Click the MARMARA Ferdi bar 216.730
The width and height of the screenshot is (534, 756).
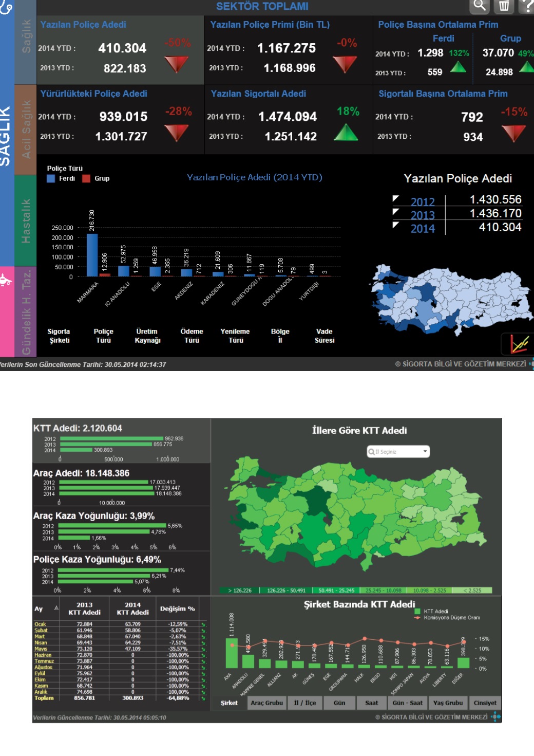pyautogui.click(x=92, y=255)
